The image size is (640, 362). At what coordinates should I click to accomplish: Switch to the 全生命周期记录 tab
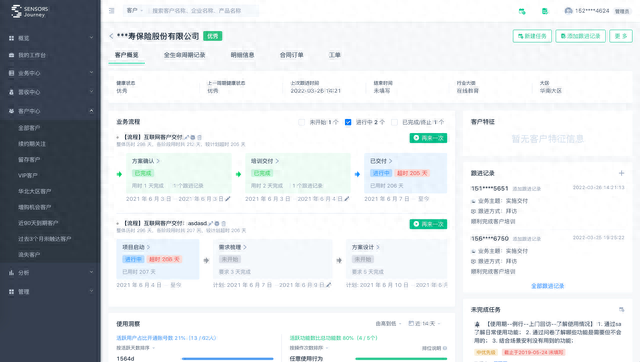(184, 55)
